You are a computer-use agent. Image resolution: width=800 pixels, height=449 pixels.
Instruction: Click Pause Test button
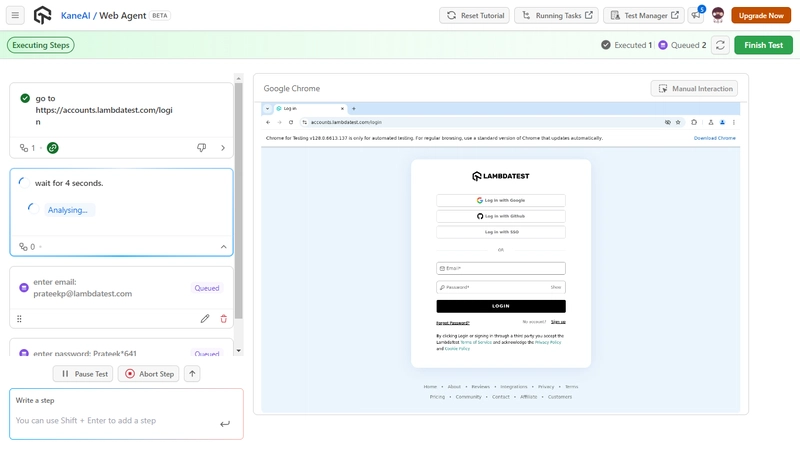click(83, 373)
